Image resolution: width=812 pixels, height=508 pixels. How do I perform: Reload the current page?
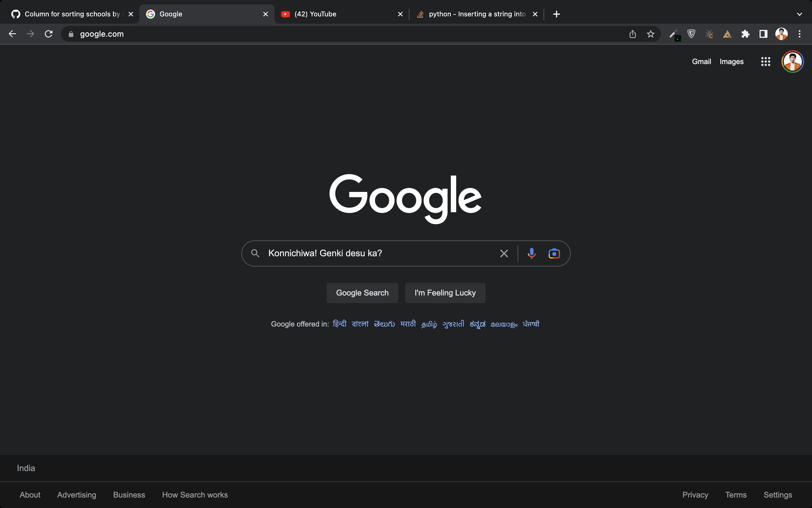[x=49, y=34]
